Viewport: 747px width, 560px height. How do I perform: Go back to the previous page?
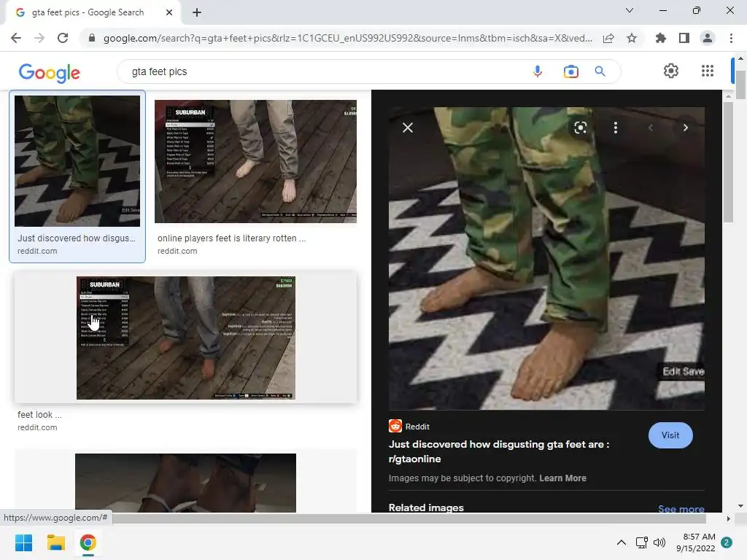16,38
